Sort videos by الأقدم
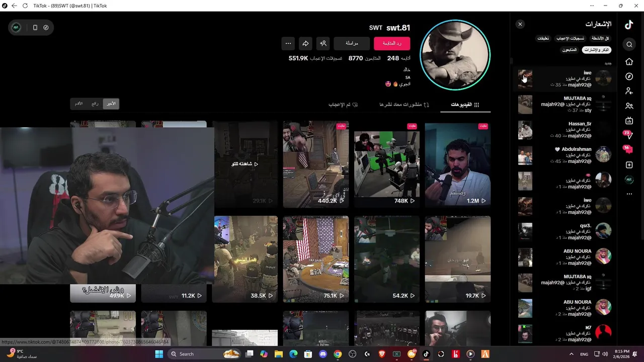Image resolution: width=644 pixels, height=362 pixels. (78, 104)
